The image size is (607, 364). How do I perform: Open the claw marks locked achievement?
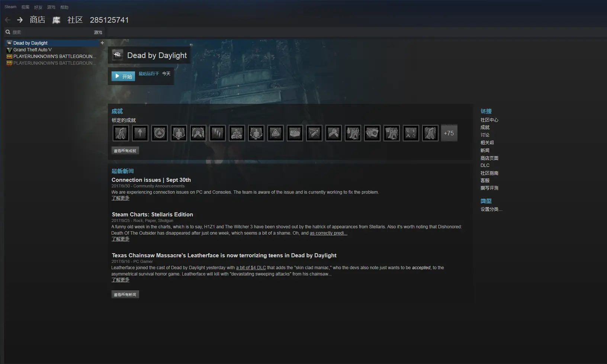pos(218,133)
